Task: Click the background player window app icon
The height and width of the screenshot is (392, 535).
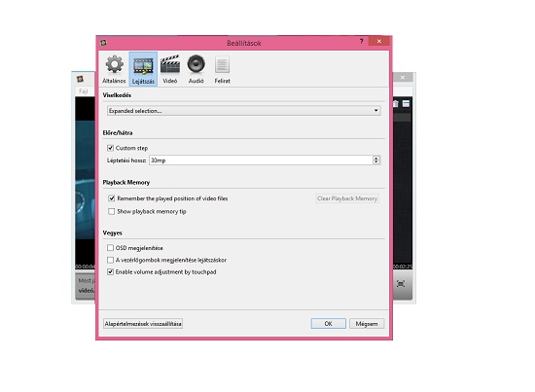Action: [x=80, y=79]
